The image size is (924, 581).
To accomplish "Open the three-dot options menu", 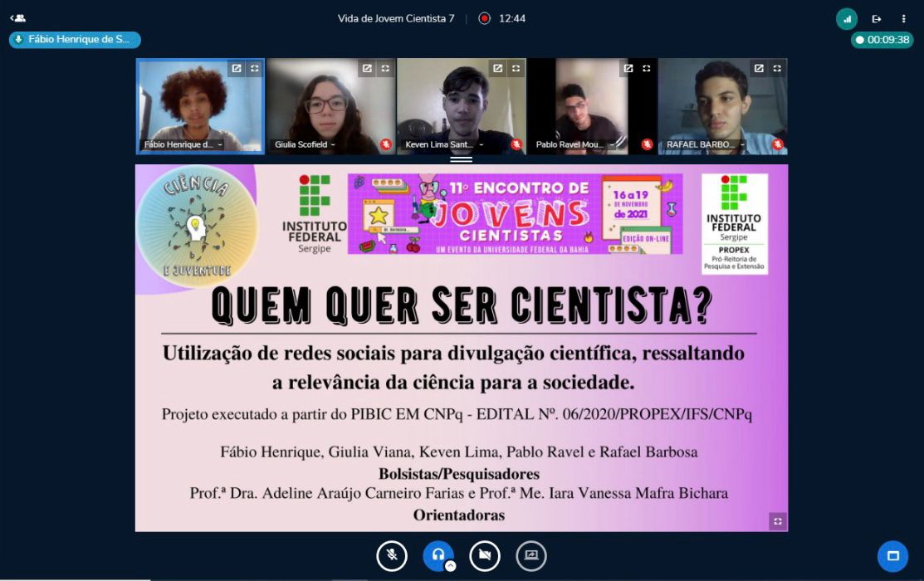I will coord(904,18).
